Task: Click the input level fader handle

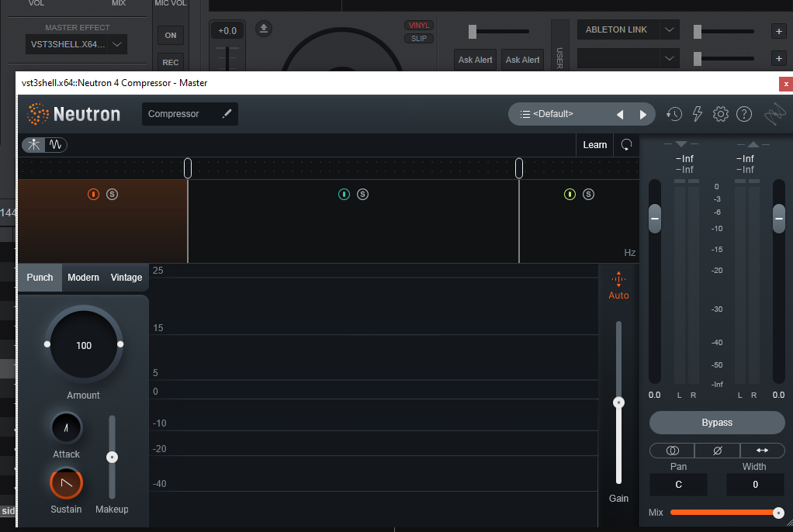Action: (654, 219)
